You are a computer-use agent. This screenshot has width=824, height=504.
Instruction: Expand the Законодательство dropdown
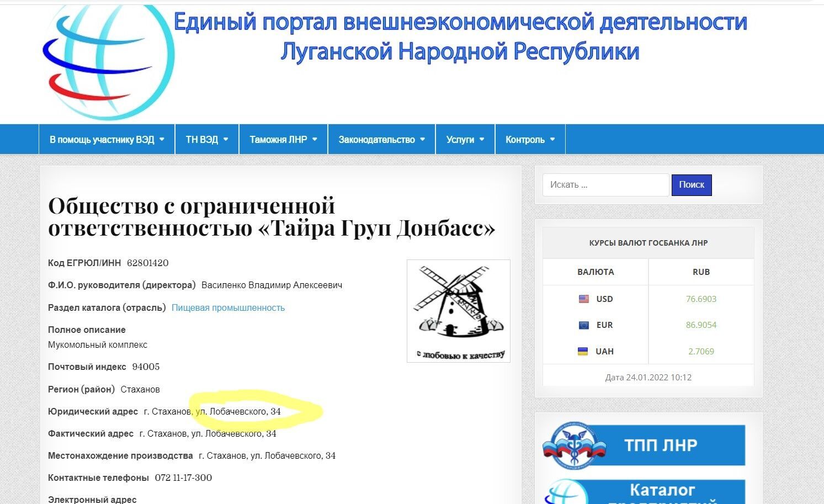423,139
